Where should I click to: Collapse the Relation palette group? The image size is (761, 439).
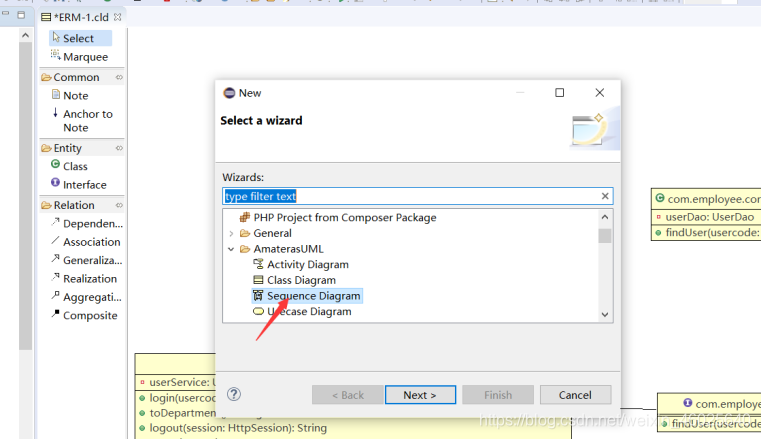coord(74,205)
